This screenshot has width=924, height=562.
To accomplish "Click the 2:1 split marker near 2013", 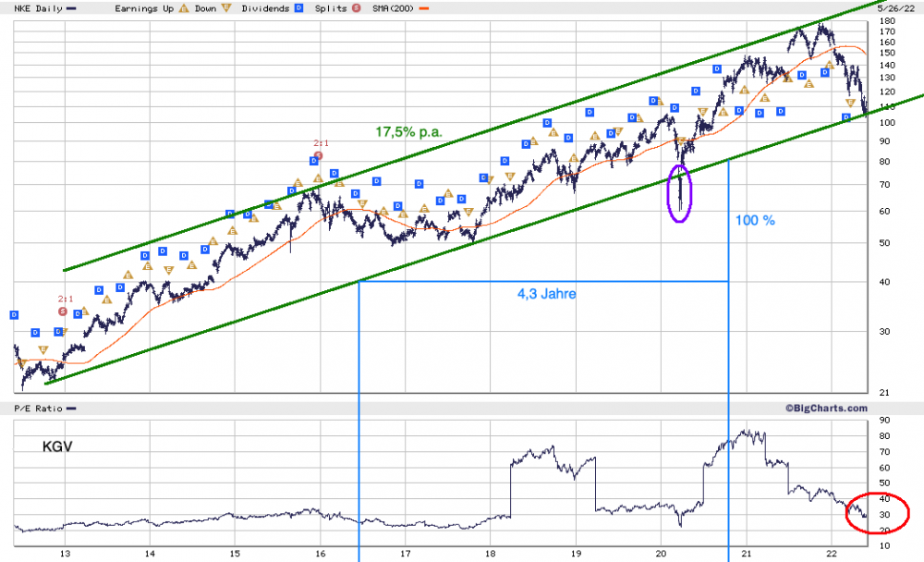I will 63,312.
